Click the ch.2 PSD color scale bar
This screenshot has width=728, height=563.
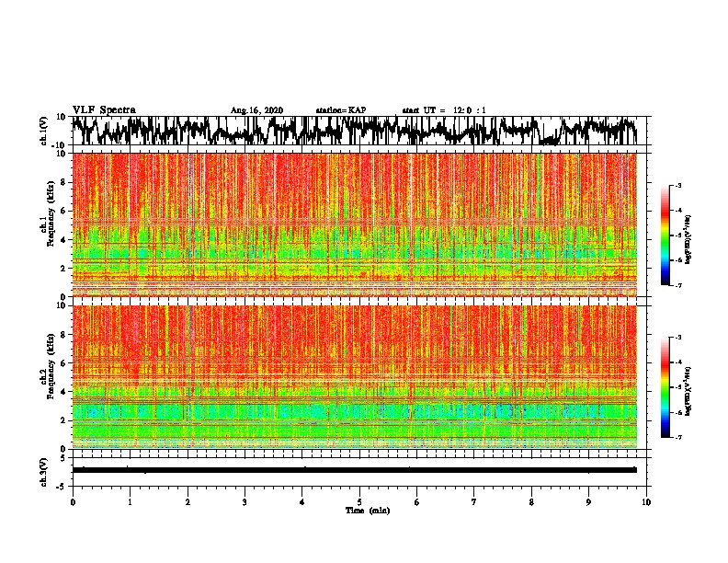665,387
